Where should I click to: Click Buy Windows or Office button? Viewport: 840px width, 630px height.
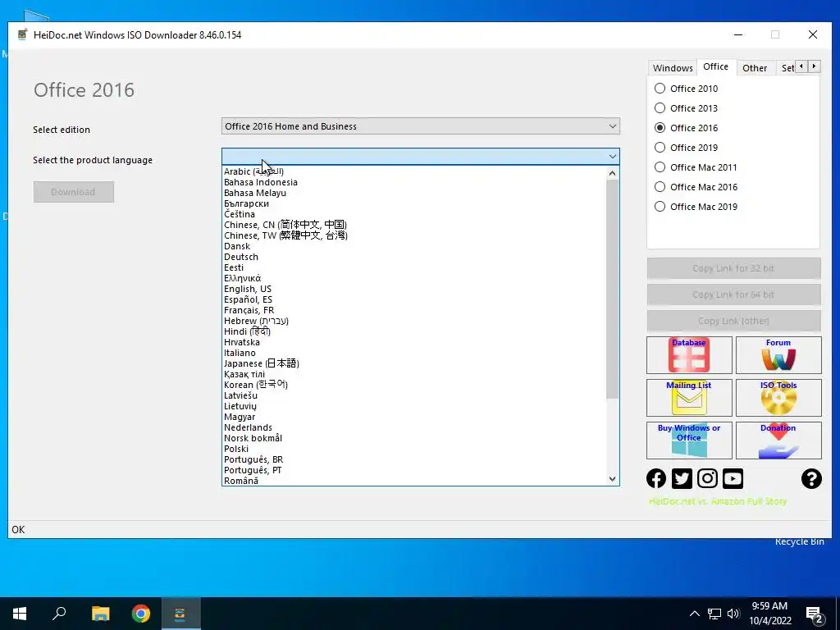(x=689, y=441)
